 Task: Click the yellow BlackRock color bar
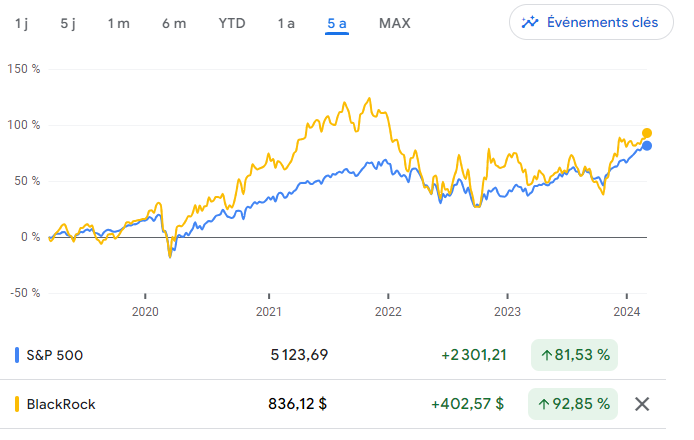(x=17, y=404)
